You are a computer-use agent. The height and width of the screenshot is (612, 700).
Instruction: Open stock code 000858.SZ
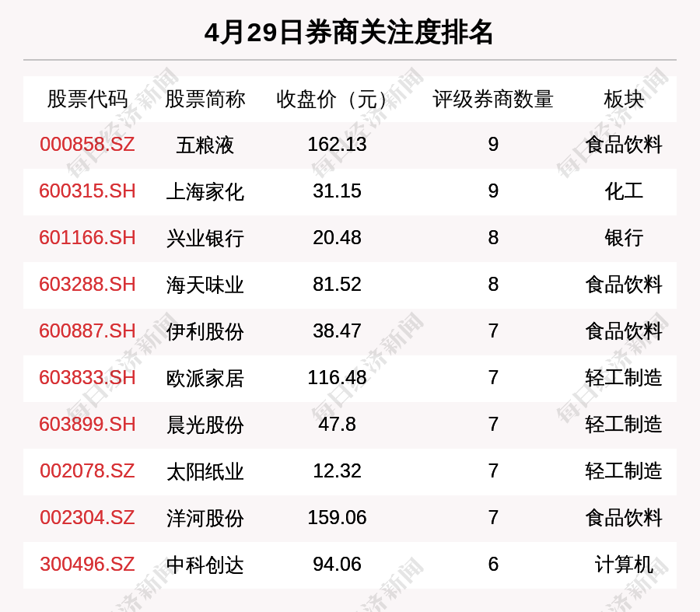tap(87, 144)
